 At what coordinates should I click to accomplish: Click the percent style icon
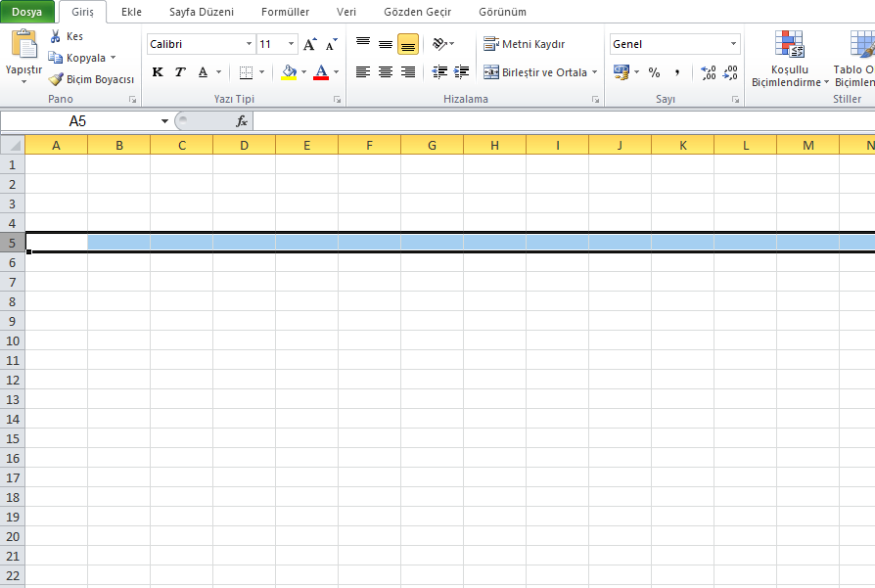coord(653,72)
